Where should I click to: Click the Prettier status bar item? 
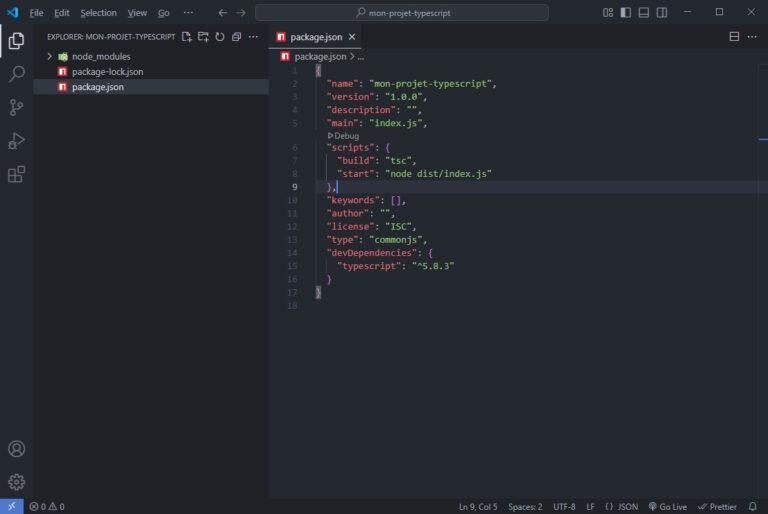point(718,507)
